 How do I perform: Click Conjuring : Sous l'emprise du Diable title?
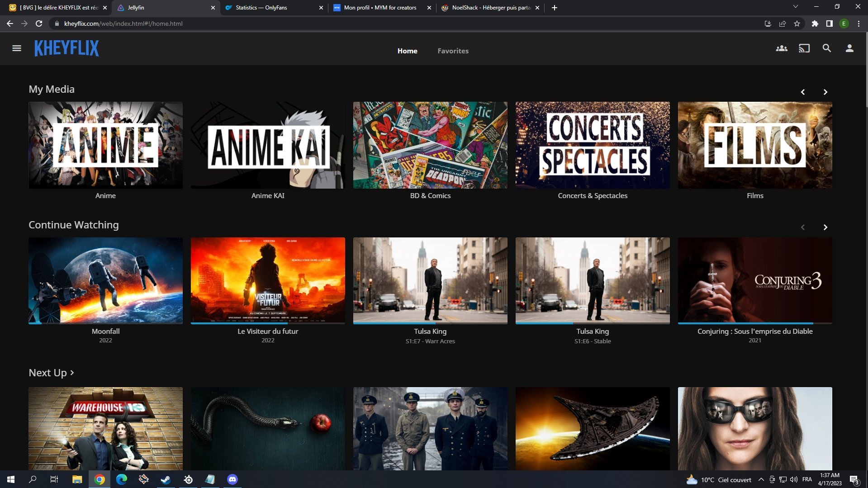click(x=755, y=331)
